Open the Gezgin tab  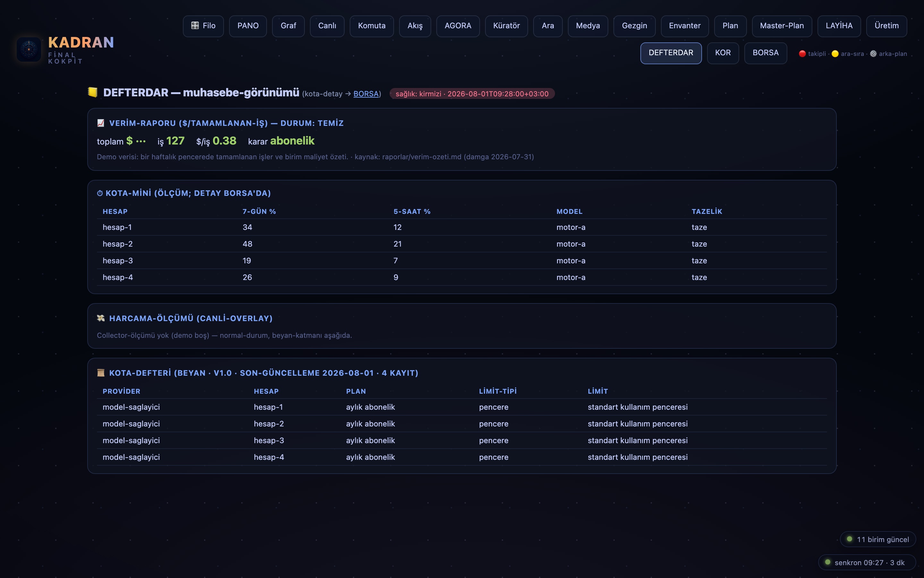[635, 26]
